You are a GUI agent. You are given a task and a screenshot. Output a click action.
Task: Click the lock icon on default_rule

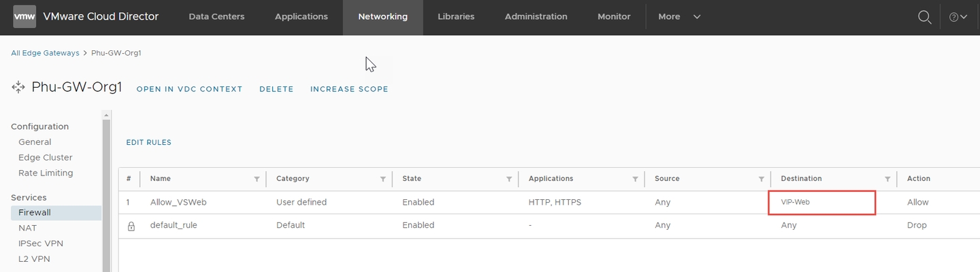click(131, 226)
